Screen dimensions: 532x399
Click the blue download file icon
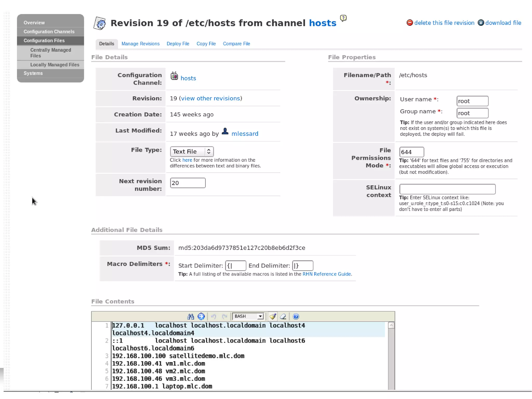[481, 23]
